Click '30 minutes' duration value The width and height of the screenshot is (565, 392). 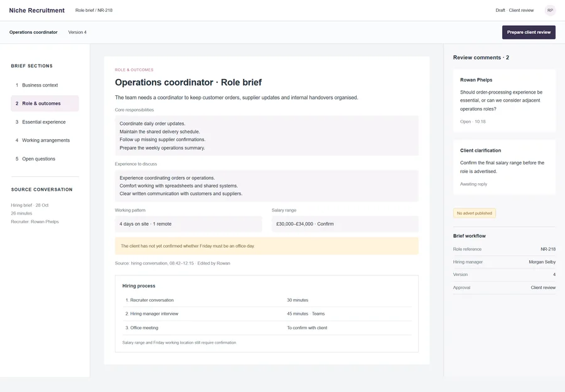[x=298, y=300]
